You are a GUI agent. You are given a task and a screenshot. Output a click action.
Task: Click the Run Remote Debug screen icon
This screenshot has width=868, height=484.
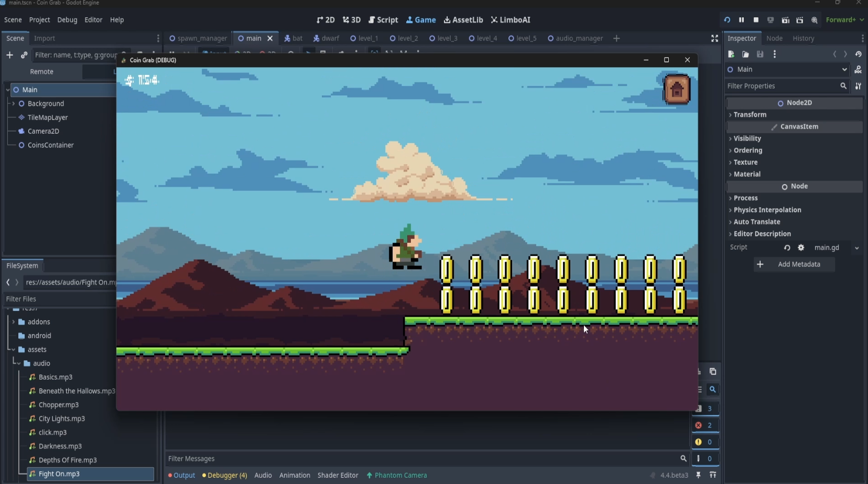pyautogui.click(x=771, y=20)
